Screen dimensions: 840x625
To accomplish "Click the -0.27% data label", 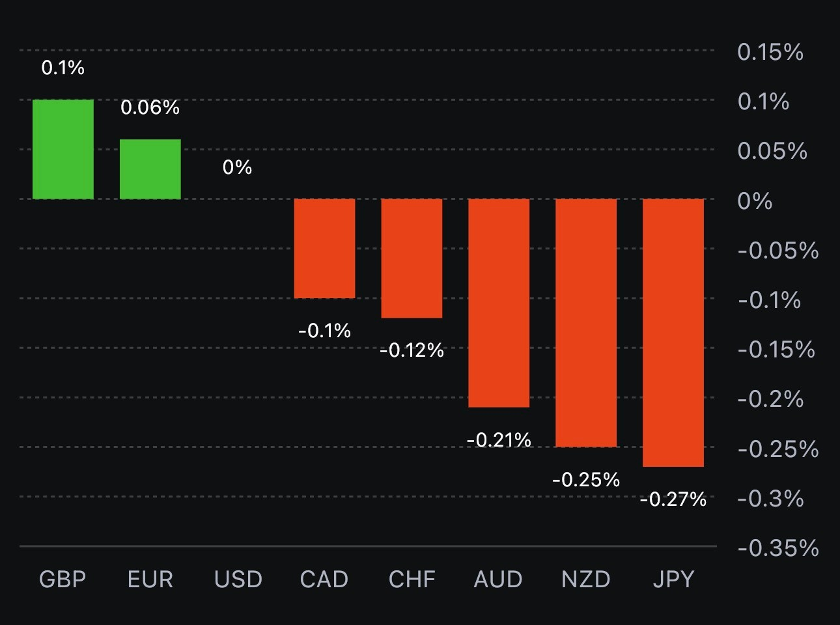I will tap(673, 499).
